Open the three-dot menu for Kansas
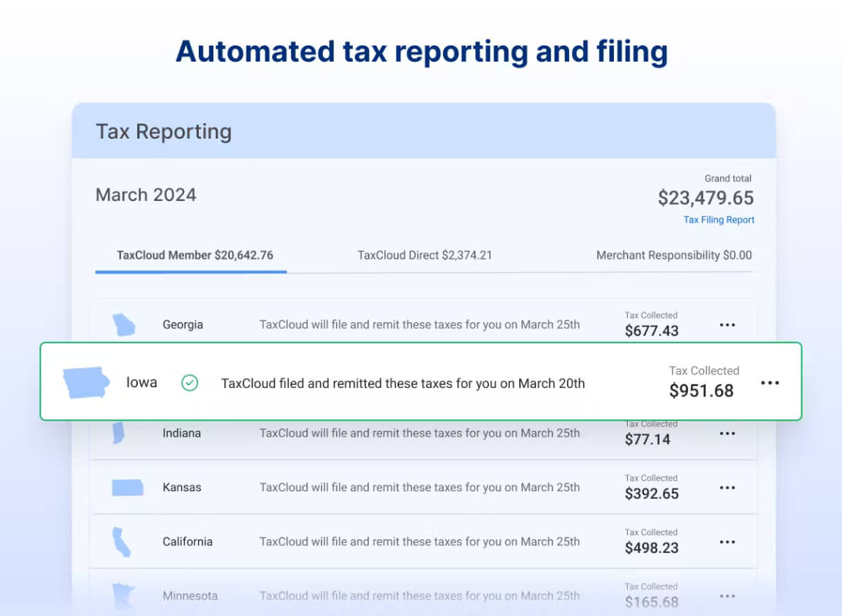This screenshot has height=616, width=842. (x=727, y=487)
